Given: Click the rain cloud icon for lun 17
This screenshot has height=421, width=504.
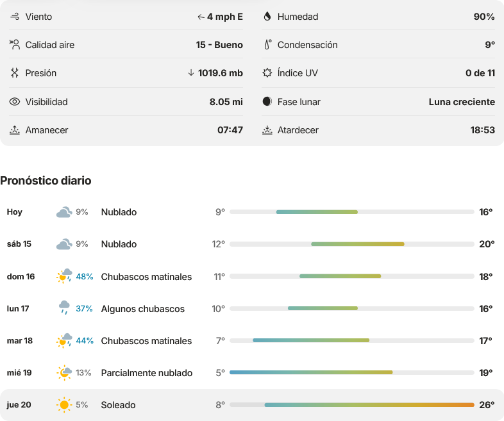Looking at the screenshot, I should pos(64,308).
